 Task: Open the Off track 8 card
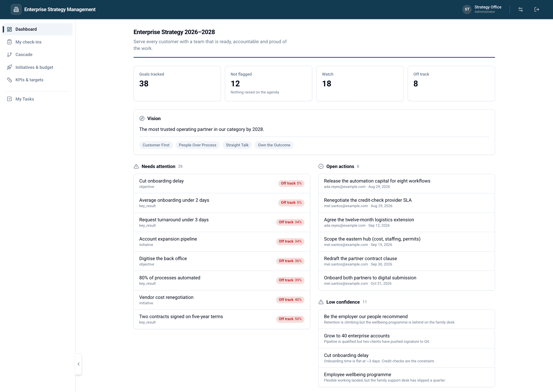tap(451, 83)
